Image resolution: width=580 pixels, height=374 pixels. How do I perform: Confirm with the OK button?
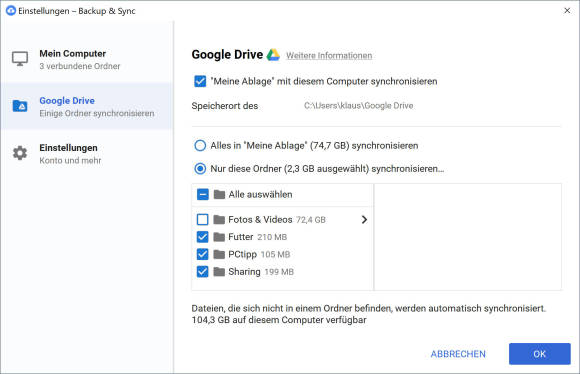coord(540,354)
